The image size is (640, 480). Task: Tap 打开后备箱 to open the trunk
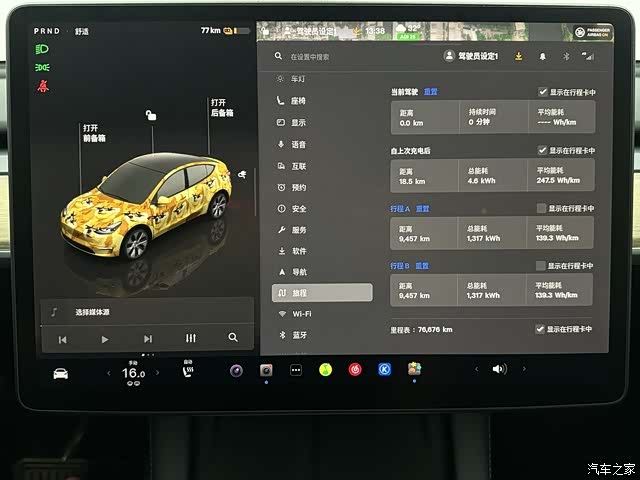[x=222, y=107]
